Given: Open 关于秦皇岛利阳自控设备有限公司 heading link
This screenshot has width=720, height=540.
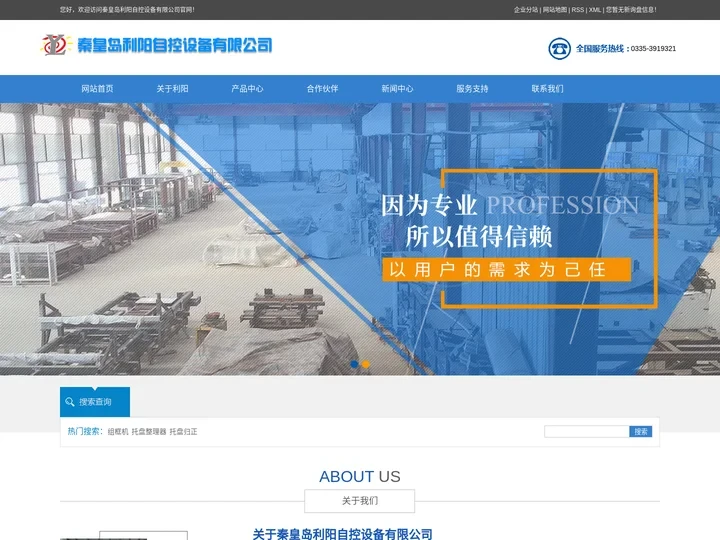Looking at the screenshot, I should click(343, 534).
